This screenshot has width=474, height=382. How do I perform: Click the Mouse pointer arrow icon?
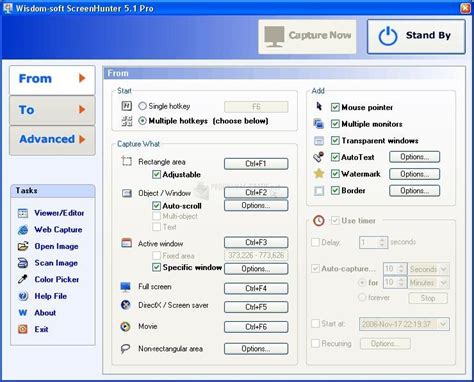(319, 107)
